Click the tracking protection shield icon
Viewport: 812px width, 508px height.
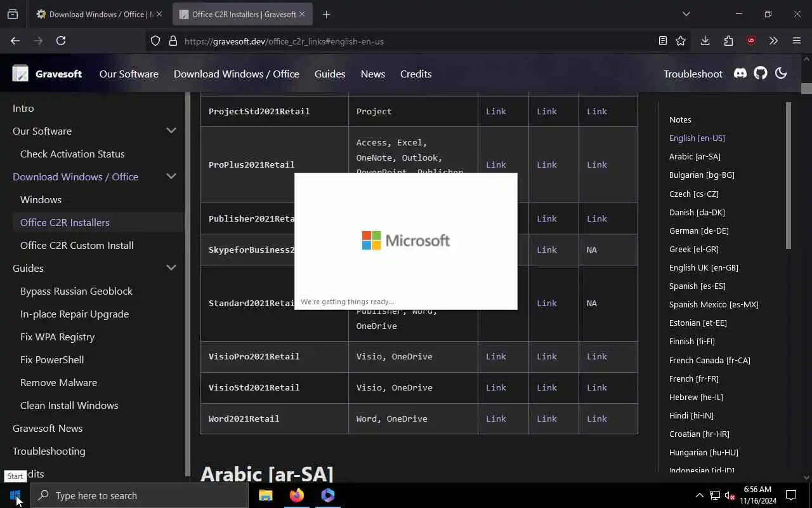(x=155, y=41)
